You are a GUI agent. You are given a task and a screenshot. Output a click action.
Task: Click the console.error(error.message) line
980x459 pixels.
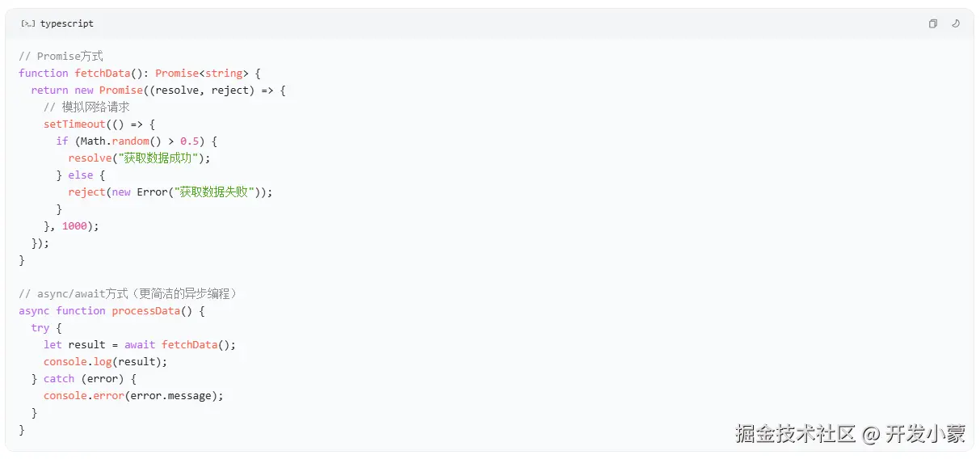click(132, 396)
